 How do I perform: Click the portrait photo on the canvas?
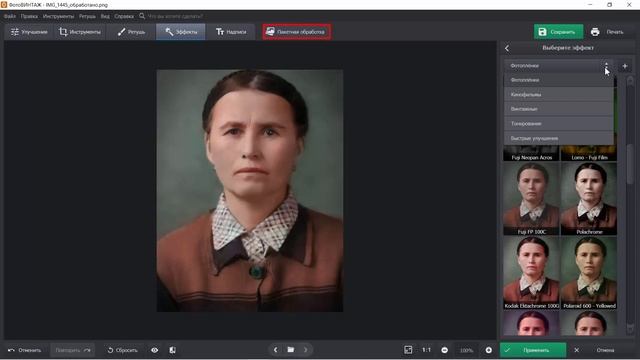(x=250, y=191)
